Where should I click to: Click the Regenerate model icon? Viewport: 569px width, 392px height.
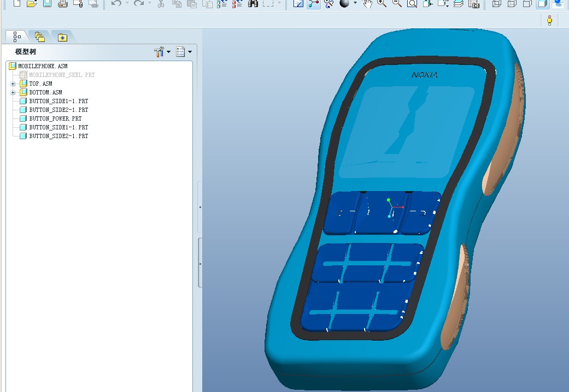pos(222,4)
